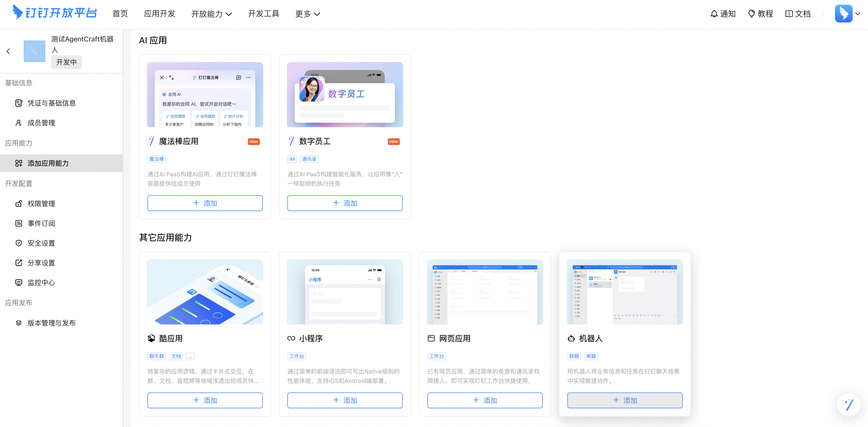The image size is (868, 427).
Task: Add the 数字员工 capability
Action: coord(345,203)
